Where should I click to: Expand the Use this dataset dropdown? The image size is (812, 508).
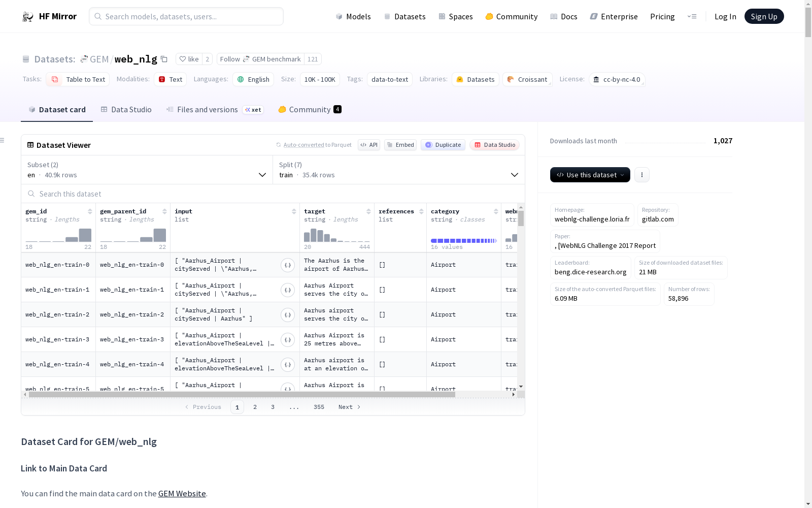[590, 175]
